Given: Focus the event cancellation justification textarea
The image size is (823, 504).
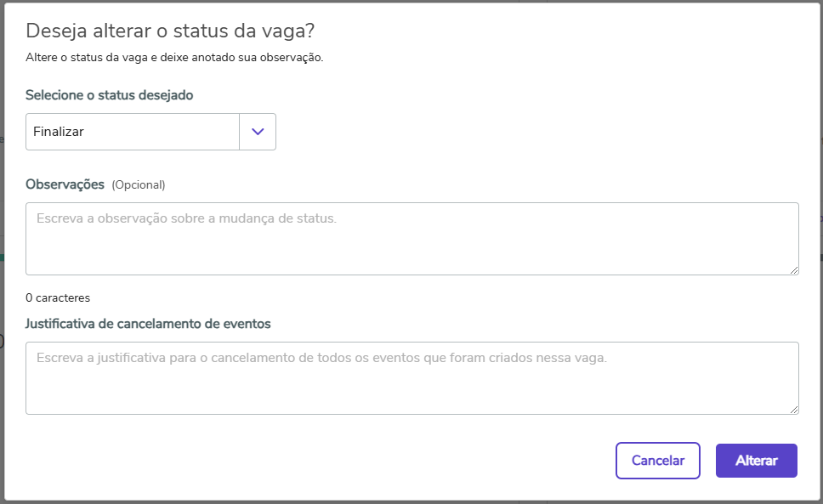Looking at the screenshot, I should click(411, 377).
